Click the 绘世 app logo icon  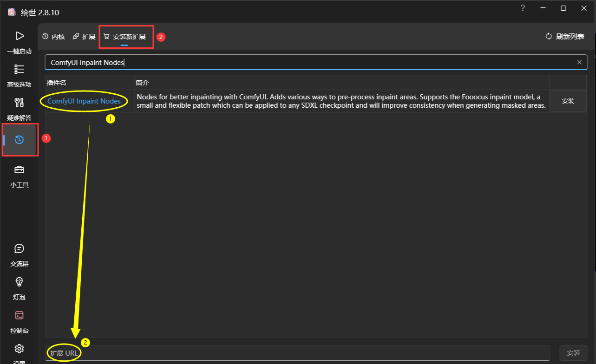click(x=12, y=12)
